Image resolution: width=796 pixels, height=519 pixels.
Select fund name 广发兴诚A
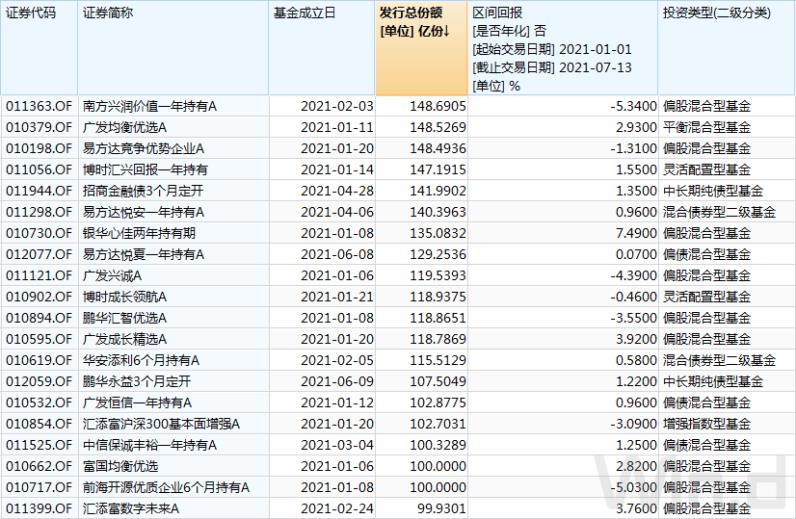pyautogui.click(x=112, y=276)
